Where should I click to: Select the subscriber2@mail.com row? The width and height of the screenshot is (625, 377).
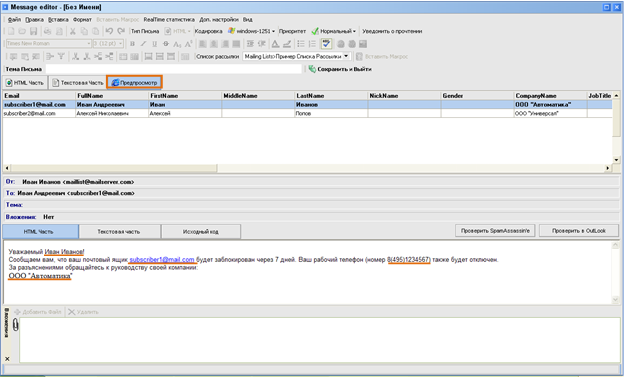pos(307,113)
